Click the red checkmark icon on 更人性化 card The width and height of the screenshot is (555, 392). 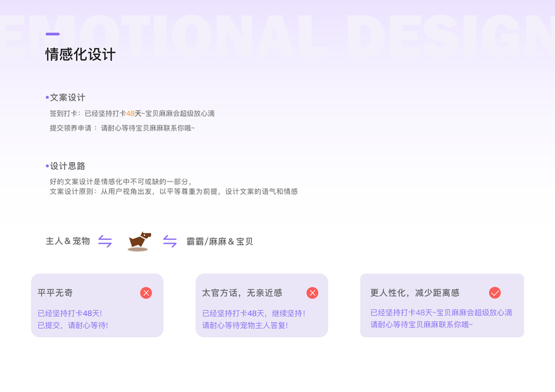(x=495, y=293)
